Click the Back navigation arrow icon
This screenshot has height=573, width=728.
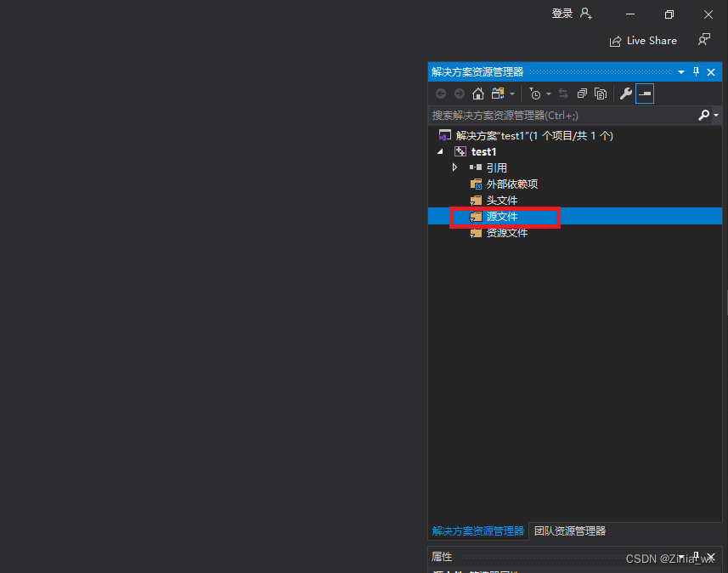(441, 94)
